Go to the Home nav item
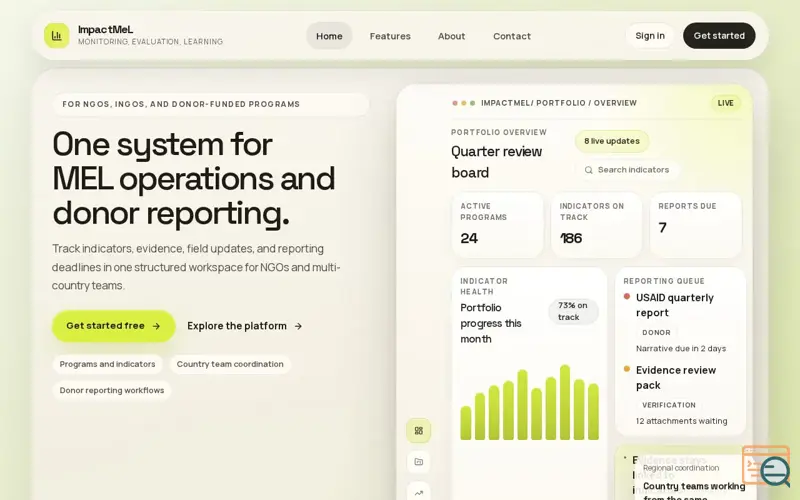The width and height of the screenshot is (800, 500). (x=329, y=36)
